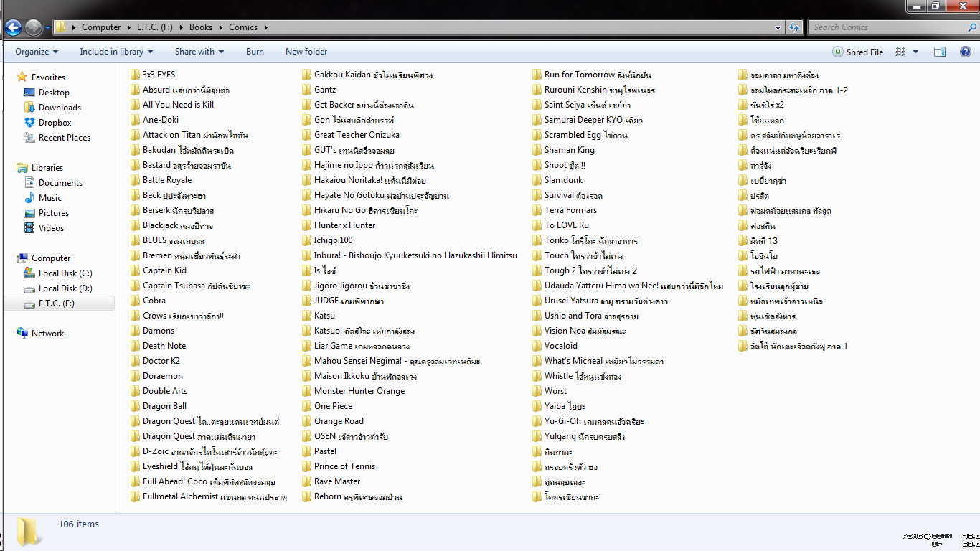This screenshot has width=980, height=551.
Task: Click the Burn toolbar command
Action: pos(255,52)
